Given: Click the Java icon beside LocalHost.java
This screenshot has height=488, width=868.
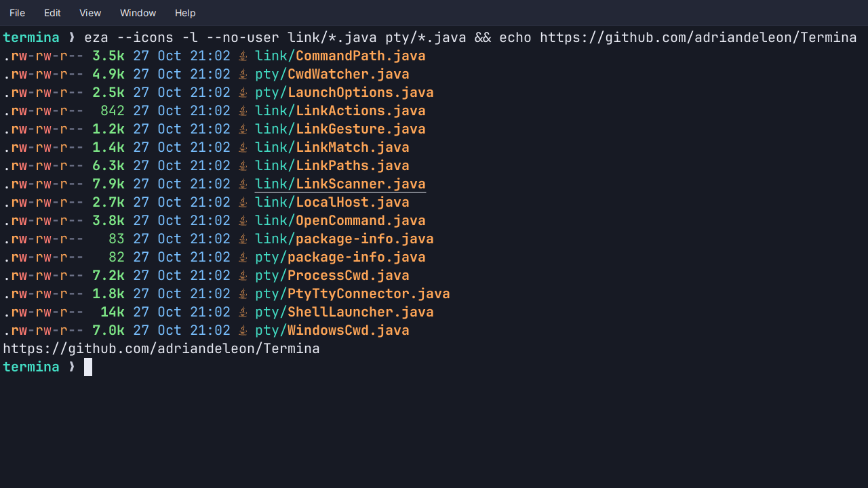Looking at the screenshot, I should coord(243,202).
